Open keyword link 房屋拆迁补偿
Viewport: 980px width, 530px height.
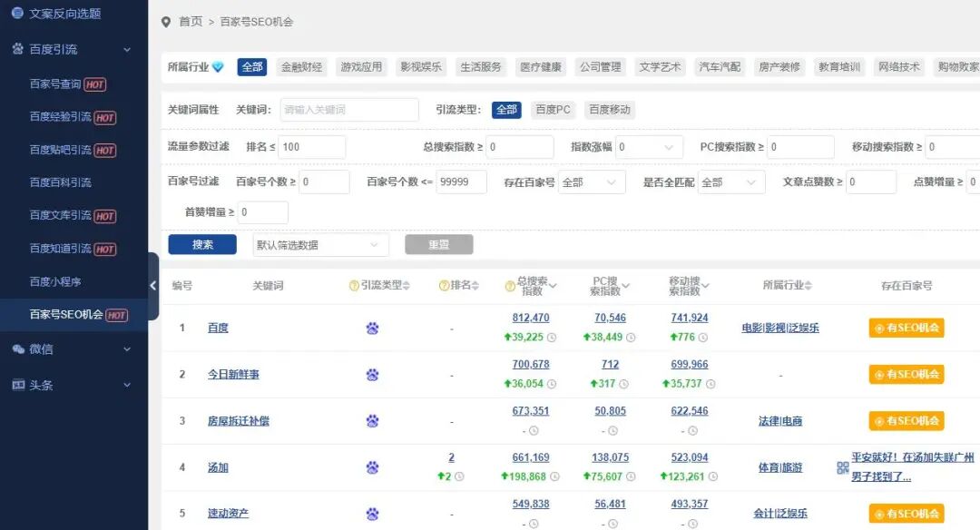pos(238,421)
